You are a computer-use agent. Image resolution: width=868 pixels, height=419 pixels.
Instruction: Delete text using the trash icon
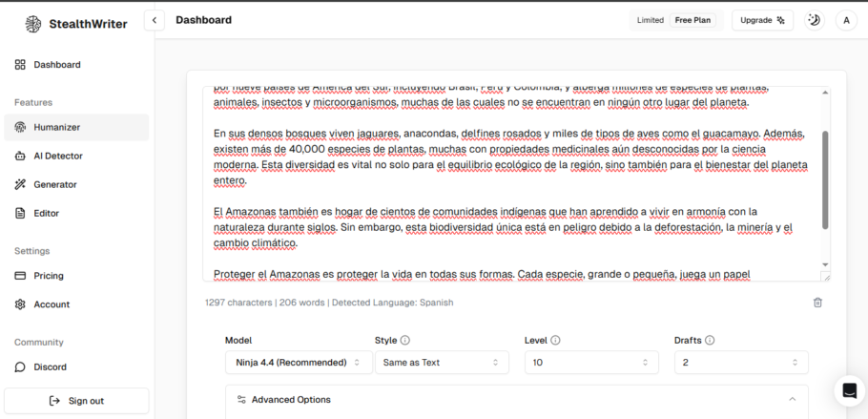(x=817, y=303)
